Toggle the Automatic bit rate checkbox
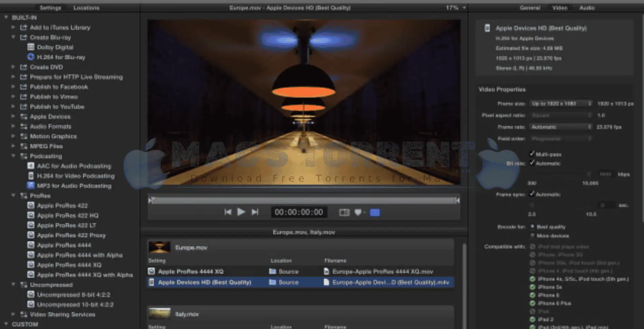 pos(532,163)
